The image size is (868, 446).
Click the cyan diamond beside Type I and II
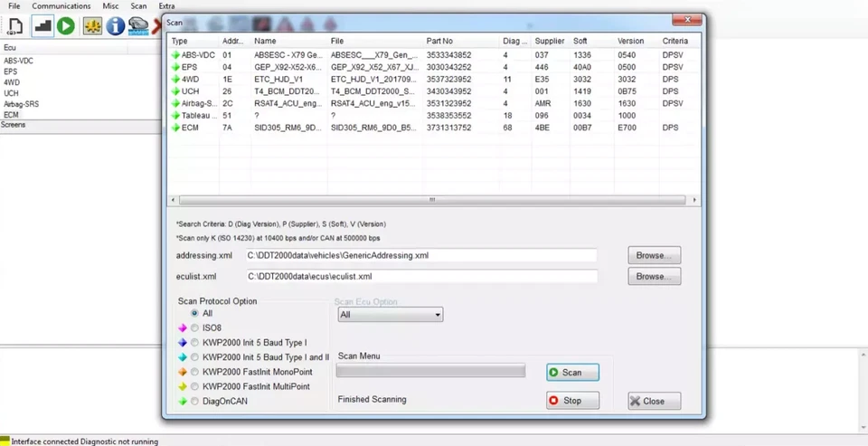[x=183, y=357]
